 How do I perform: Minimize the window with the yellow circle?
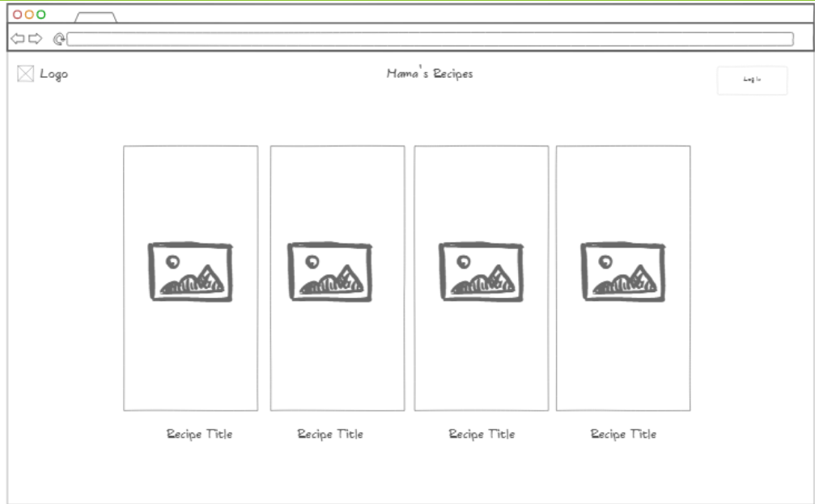click(x=29, y=15)
